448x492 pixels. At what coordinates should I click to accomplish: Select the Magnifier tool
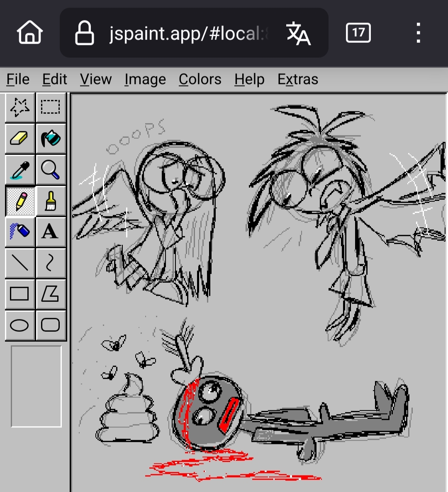(51, 169)
